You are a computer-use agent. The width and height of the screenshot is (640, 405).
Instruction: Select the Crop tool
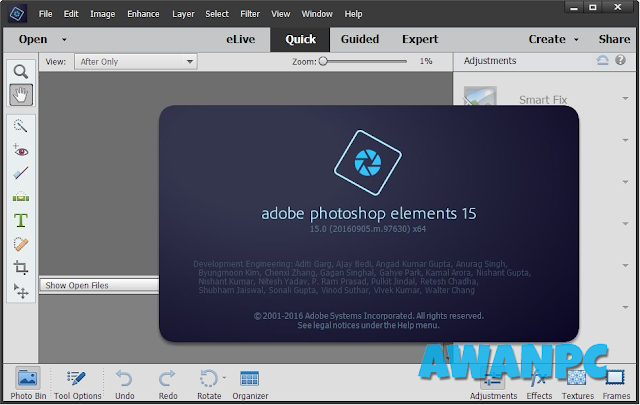coord(20,267)
